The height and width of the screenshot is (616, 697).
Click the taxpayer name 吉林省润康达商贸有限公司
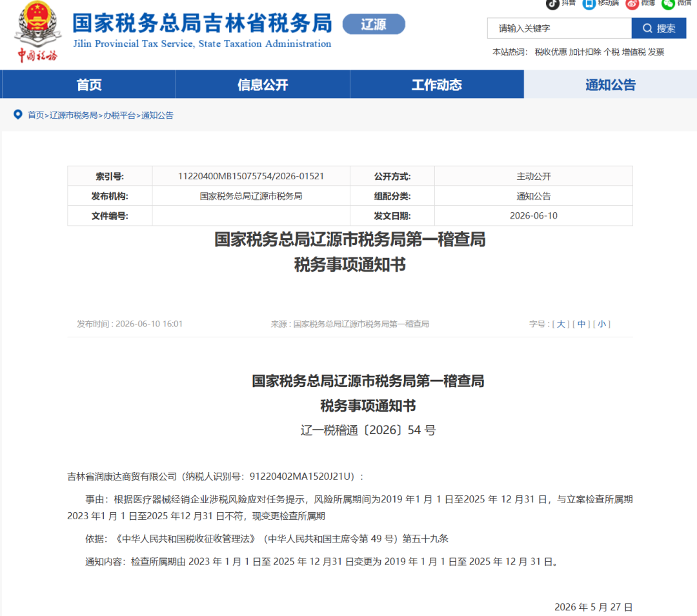pyautogui.click(x=122, y=477)
